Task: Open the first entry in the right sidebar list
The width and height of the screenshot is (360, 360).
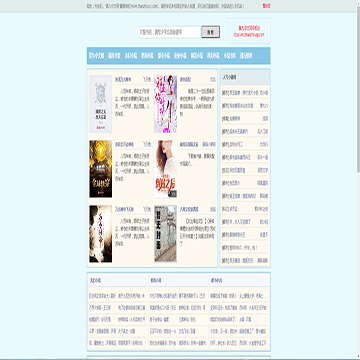Action: (x=245, y=93)
